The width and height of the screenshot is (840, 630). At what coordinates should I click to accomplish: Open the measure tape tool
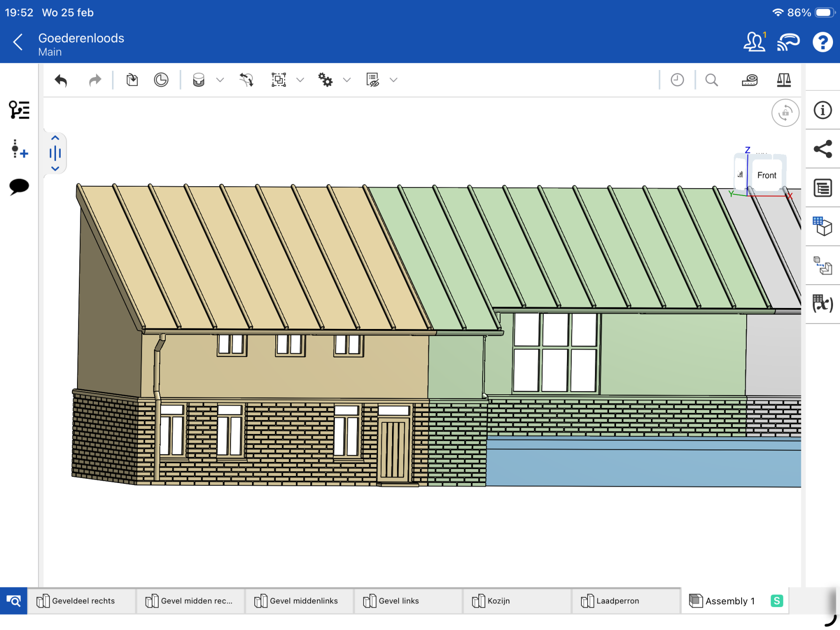[749, 80]
